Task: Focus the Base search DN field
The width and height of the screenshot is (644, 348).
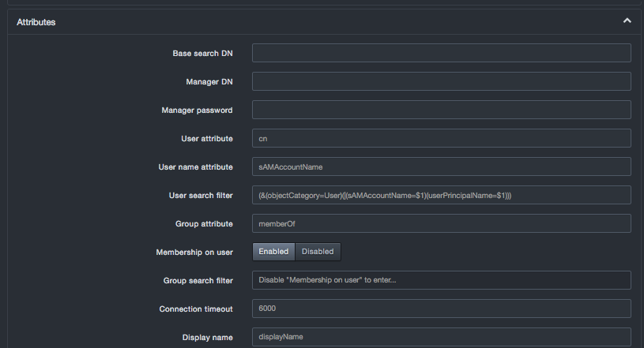Action: pos(441,53)
